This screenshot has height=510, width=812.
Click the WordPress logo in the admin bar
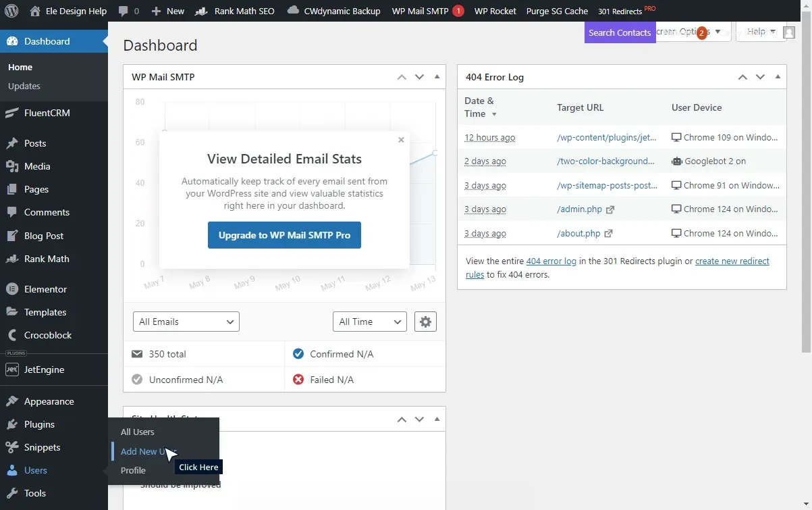pos(10,10)
